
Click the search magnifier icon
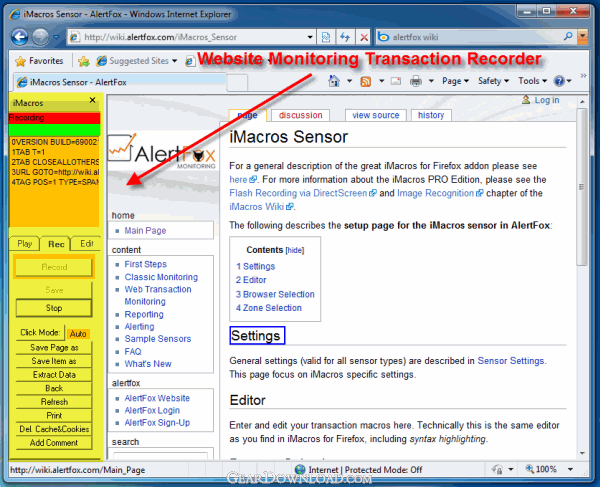(x=568, y=37)
